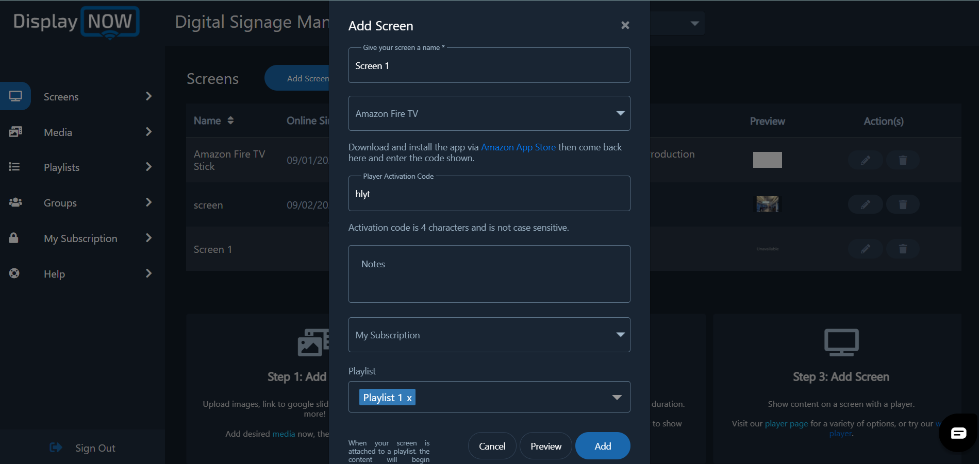Viewport: 980px width, 464px height.
Task: Click the My Subscription lock icon
Action: click(x=13, y=238)
